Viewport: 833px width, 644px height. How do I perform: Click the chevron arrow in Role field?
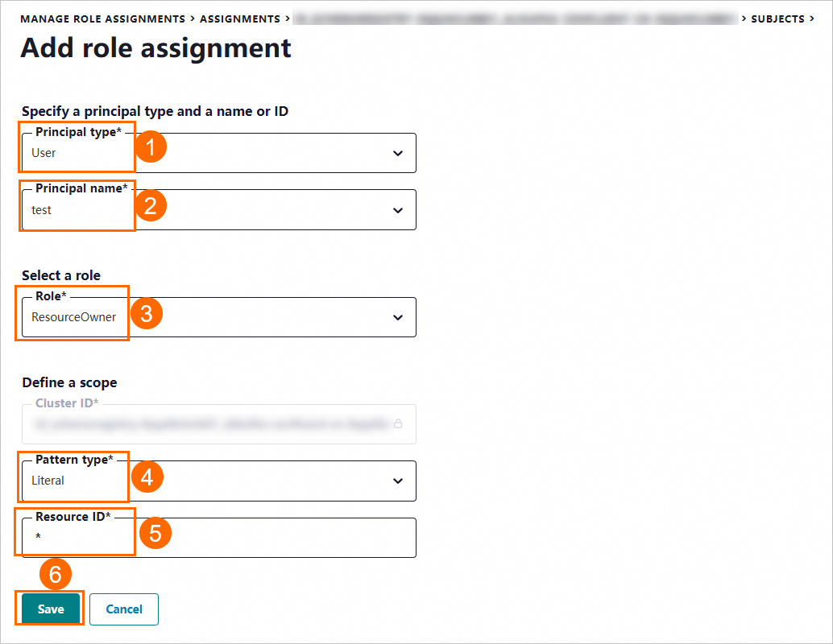(397, 317)
